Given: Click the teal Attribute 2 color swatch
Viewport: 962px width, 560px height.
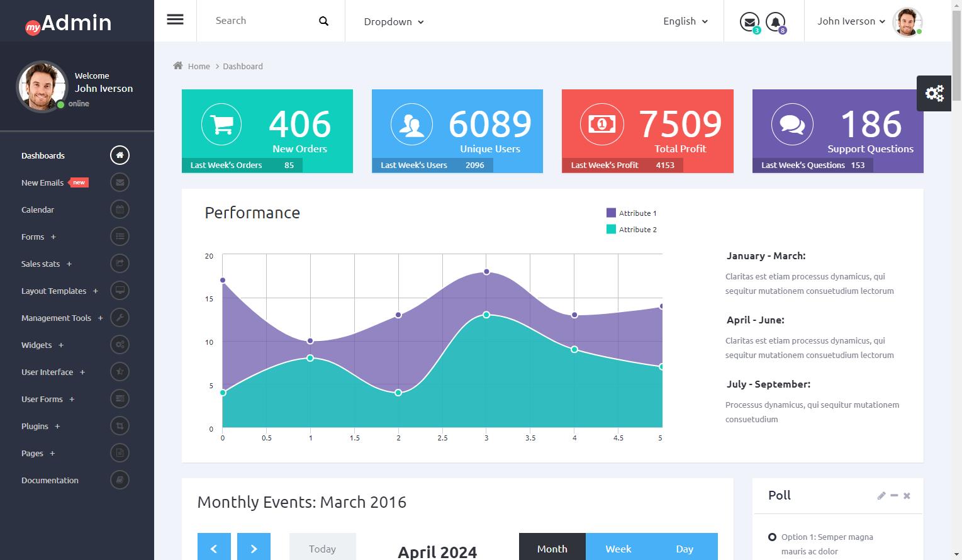Looking at the screenshot, I should 611,229.
